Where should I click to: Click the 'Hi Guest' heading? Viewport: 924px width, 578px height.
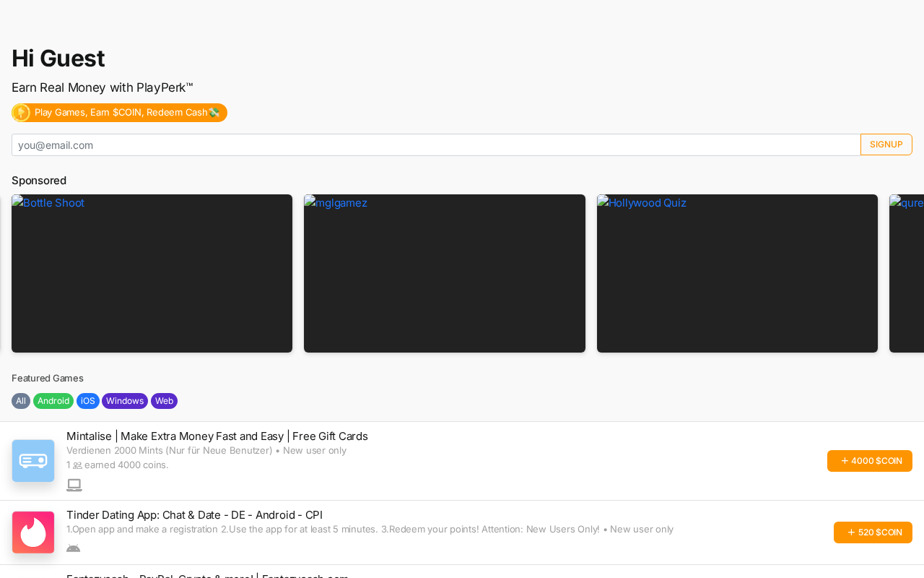pos(58,59)
